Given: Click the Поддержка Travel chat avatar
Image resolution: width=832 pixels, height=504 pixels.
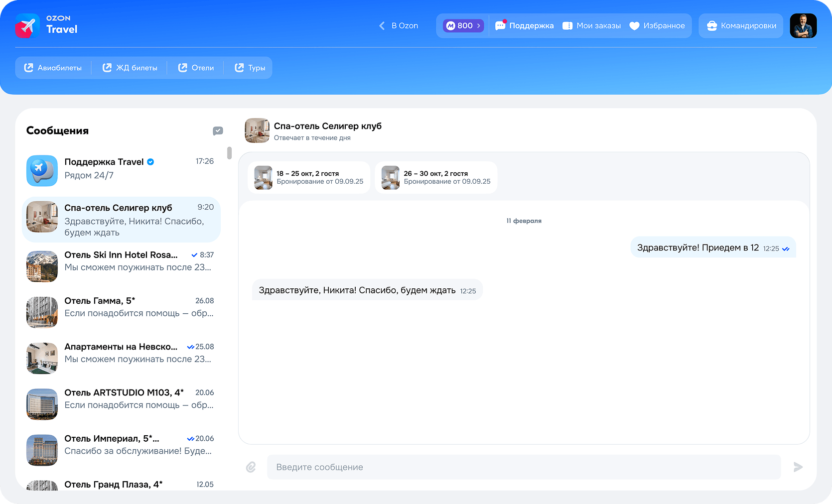Looking at the screenshot, I should pyautogui.click(x=42, y=170).
